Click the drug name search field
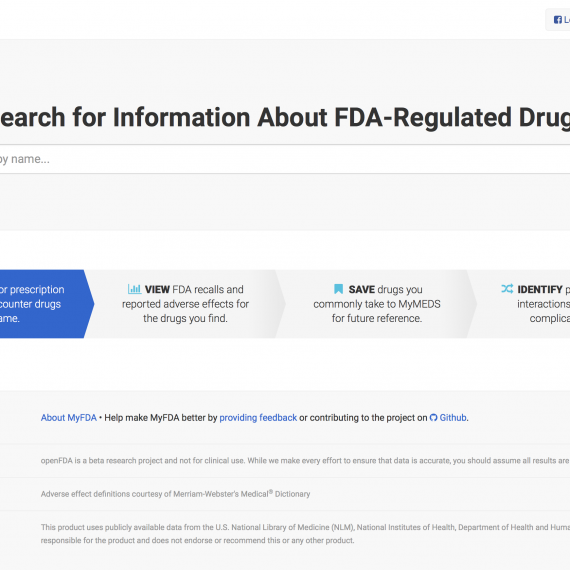 285,159
